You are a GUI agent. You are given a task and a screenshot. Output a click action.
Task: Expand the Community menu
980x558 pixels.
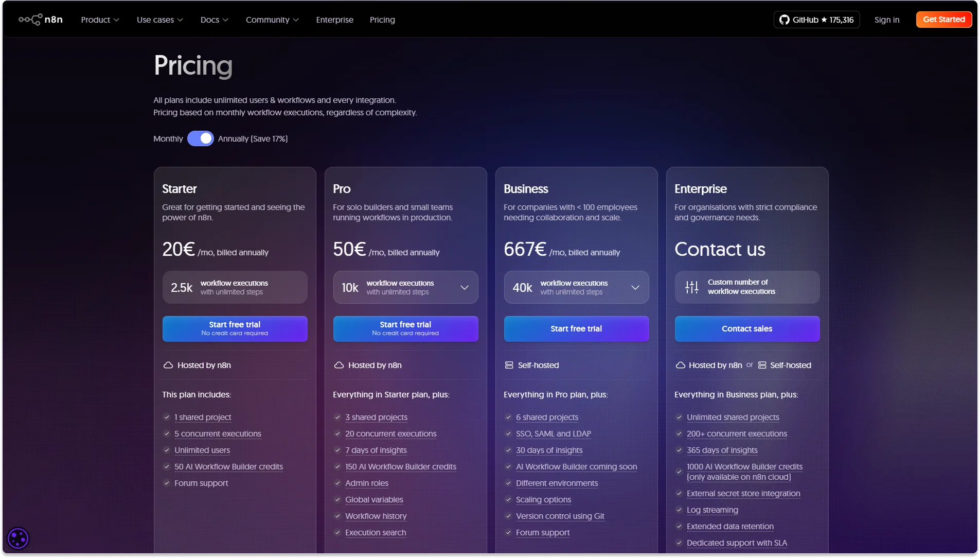(272, 20)
